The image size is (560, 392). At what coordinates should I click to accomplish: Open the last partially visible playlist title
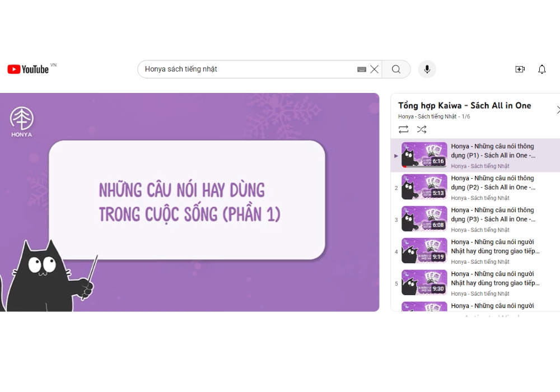(492, 306)
